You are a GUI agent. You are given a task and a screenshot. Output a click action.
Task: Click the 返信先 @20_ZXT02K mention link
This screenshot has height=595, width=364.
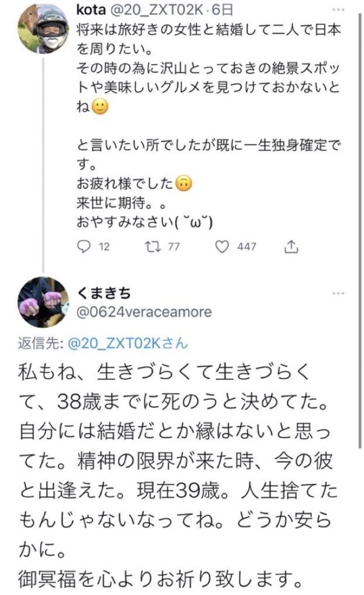[x=127, y=344]
